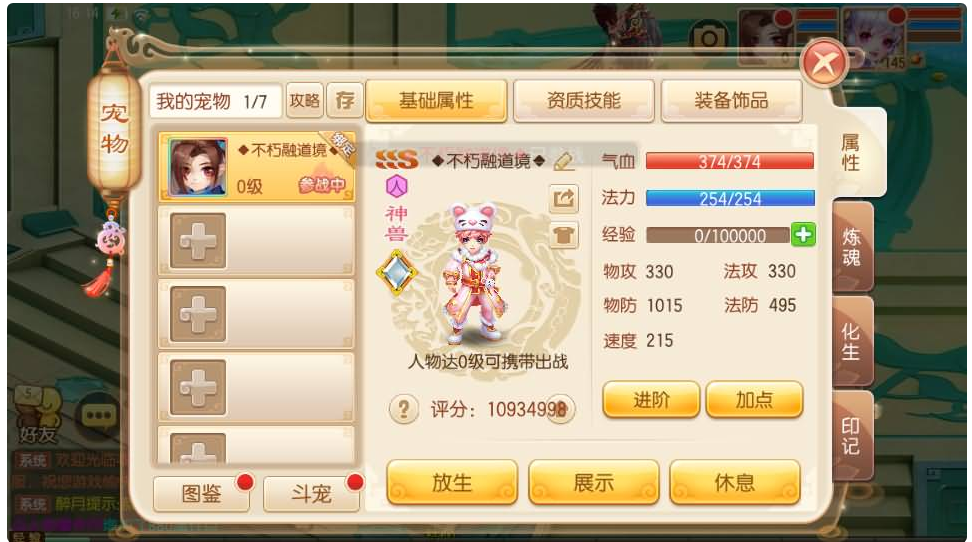This screenshot has width=972, height=542.
Task: Add experience with the green plus icon
Action: coord(803,234)
